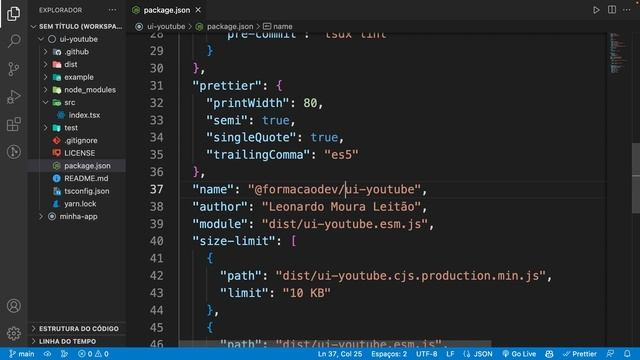Viewport: 640px width, 360px height.
Task: Select the package.json editor tab
Action: coord(167,10)
